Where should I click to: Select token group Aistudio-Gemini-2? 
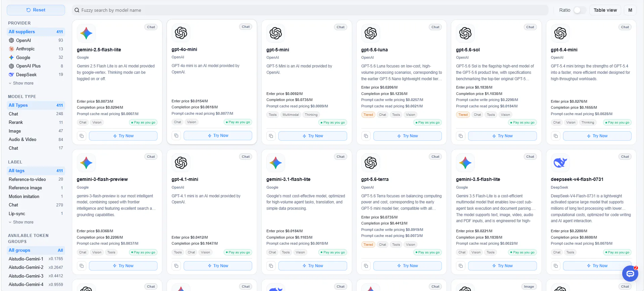(36, 268)
